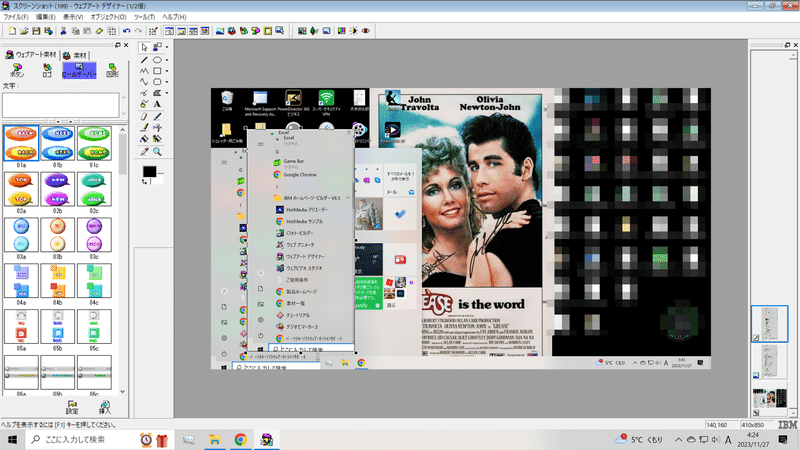The image size is (800, 450).
Task: Select rollover thumbnail 04c
Action: [x=94, y=282]
